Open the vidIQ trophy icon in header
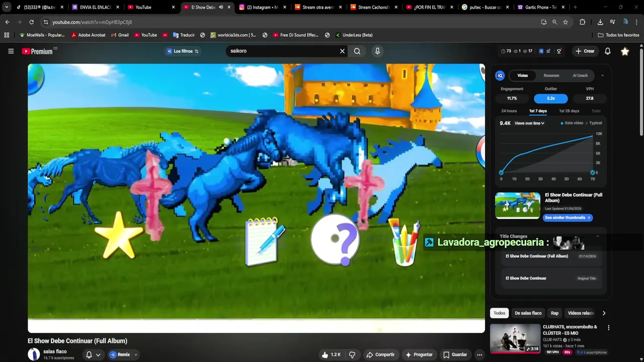Screen dimensions: 644x362 (x=559, y=51)
